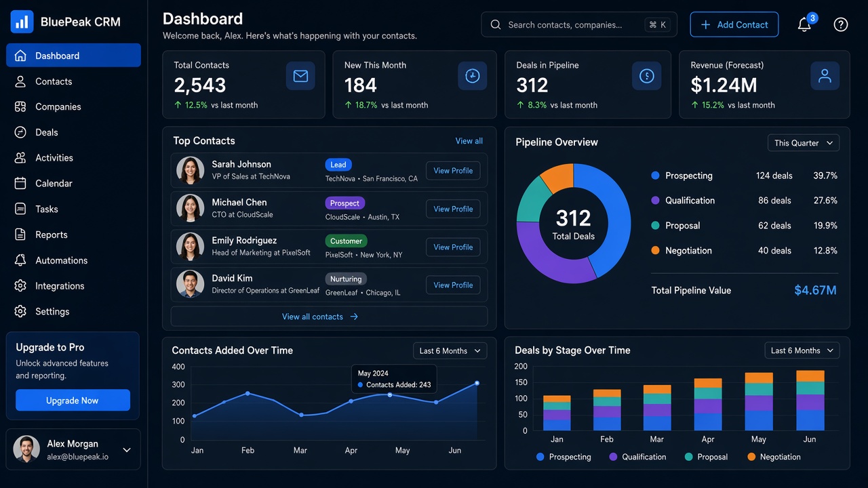Click the Activities icon in sidebar
This screenshot has height=488, width=868.
click(20, 158)
